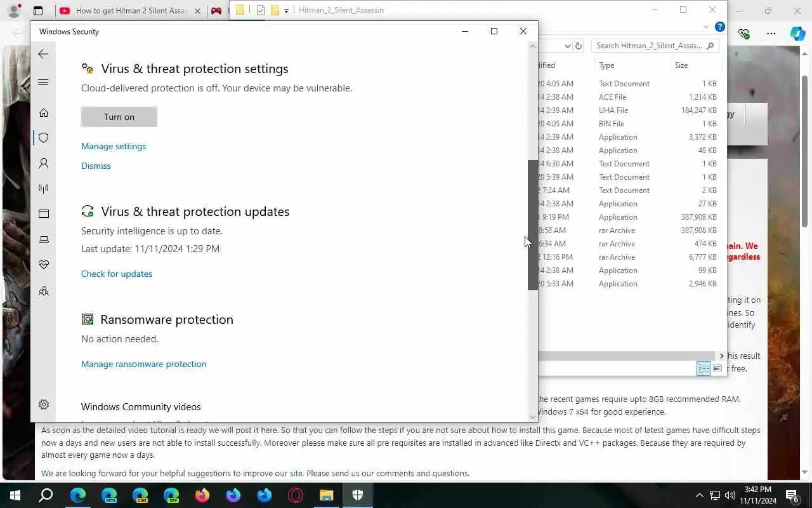The image size is (812, 508).
Task: Turn on cloud-delivered protection
Action: (119, 117)
